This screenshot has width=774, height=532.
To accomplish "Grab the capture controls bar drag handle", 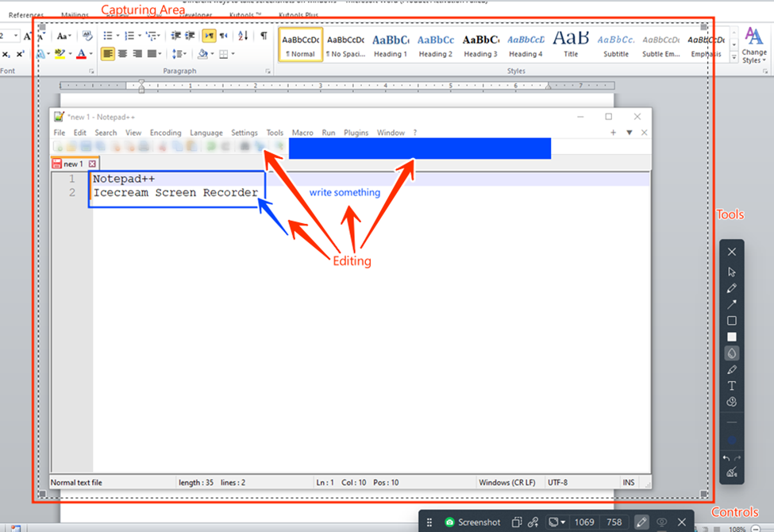I will pyautogui.click(x=429, y=522).
